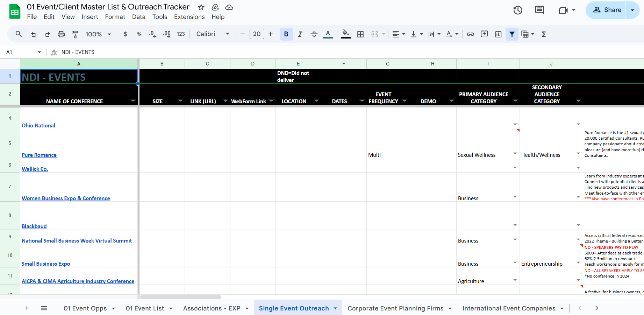Open the Calibri font dropdown
The width and height of the screenshot is (644, 315).
pos(213,34)
